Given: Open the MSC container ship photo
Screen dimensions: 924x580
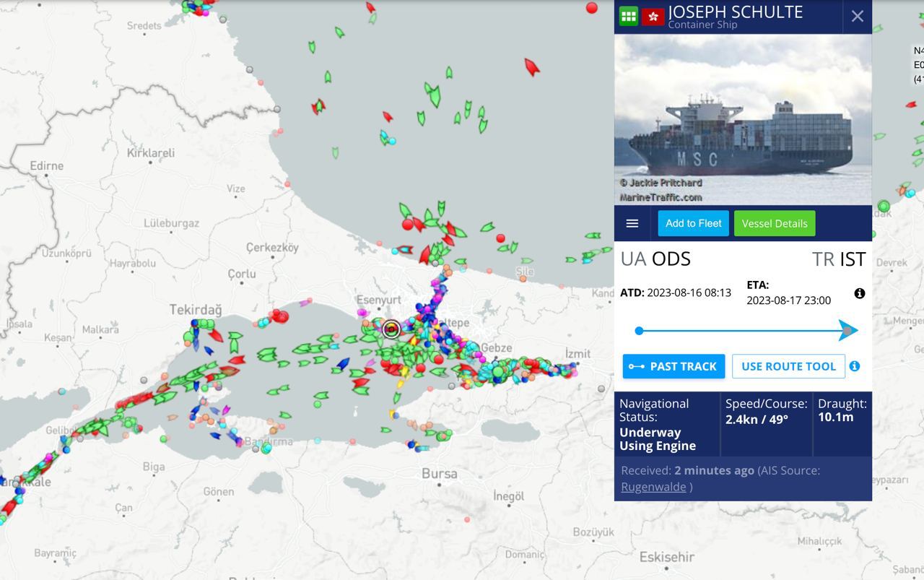Looking at the screenshot, I should click(743, 119).
